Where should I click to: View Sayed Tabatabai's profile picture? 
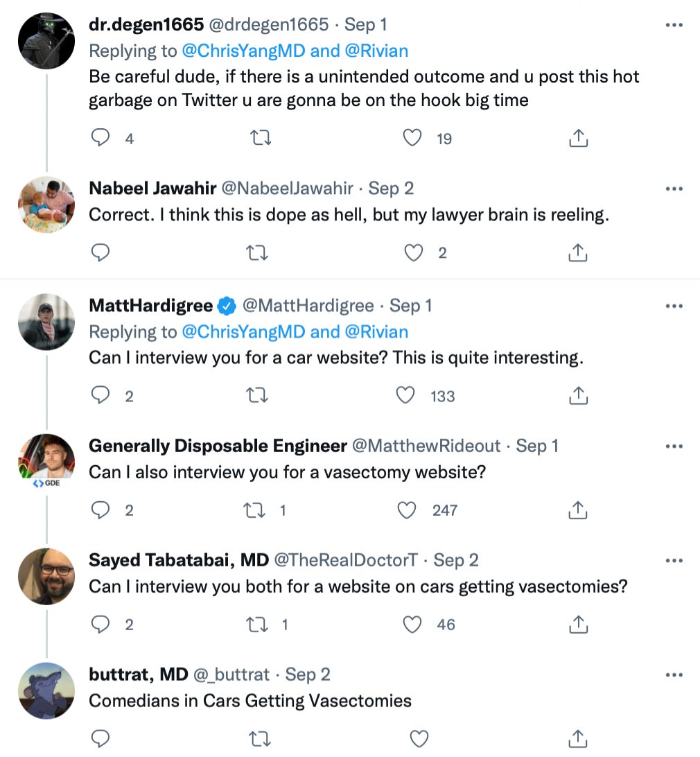[x=46, y=576]
